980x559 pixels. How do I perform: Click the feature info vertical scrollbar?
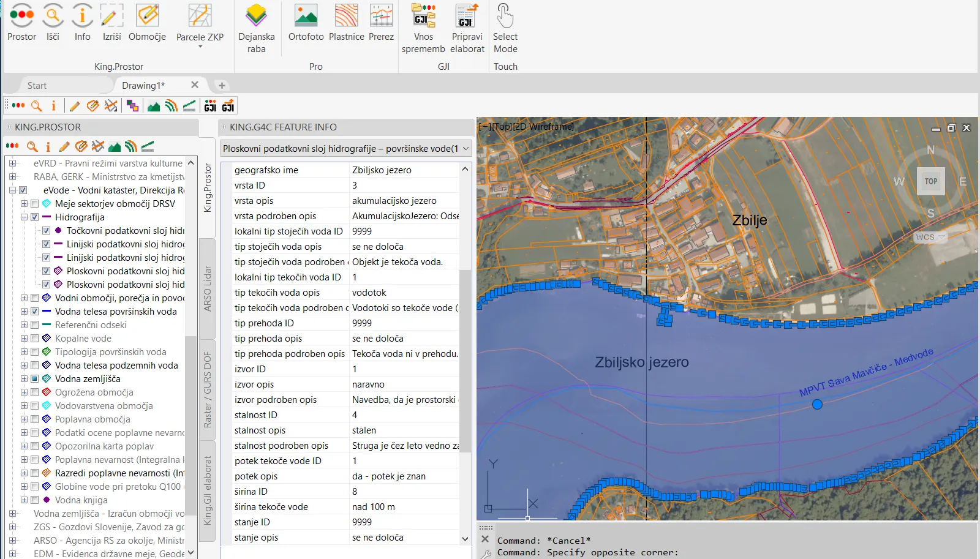pyautogui.click(x=465, y=361)
